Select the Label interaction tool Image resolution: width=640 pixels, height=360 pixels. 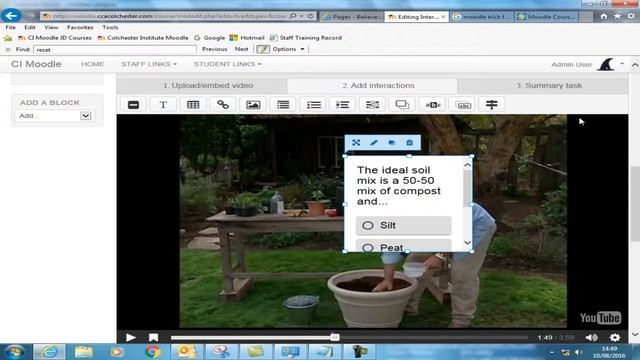(x=133, y=105)
